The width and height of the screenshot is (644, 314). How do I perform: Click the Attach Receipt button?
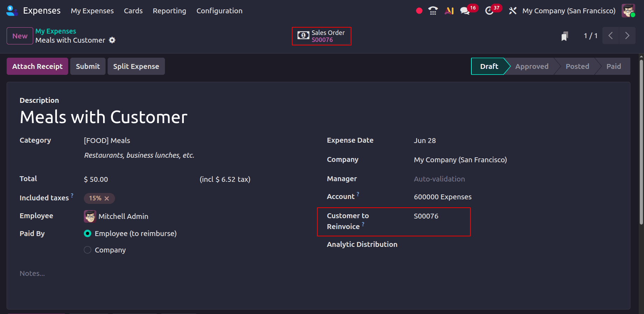[37, 66]
